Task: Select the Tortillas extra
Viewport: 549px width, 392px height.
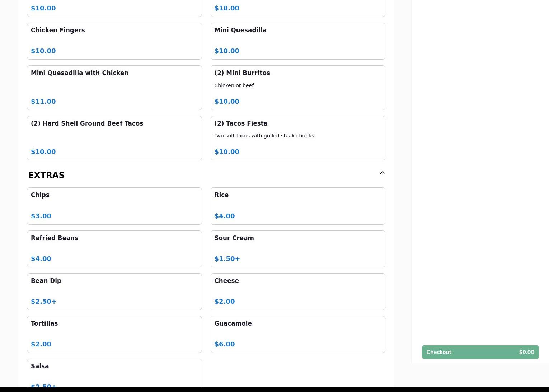Action: [114, 334]
